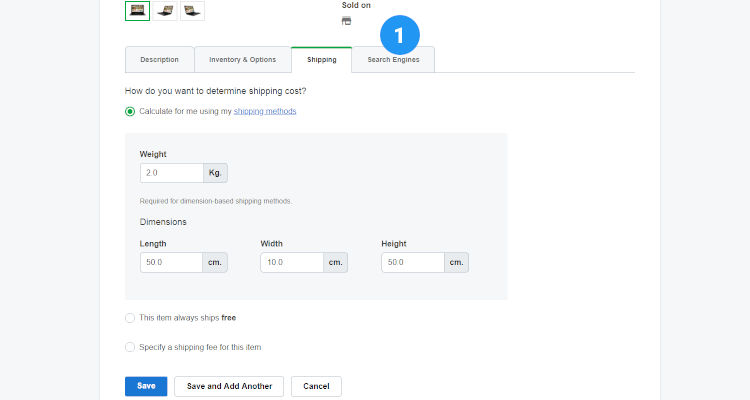Select Specify a shipping fee option

(130, 347)
